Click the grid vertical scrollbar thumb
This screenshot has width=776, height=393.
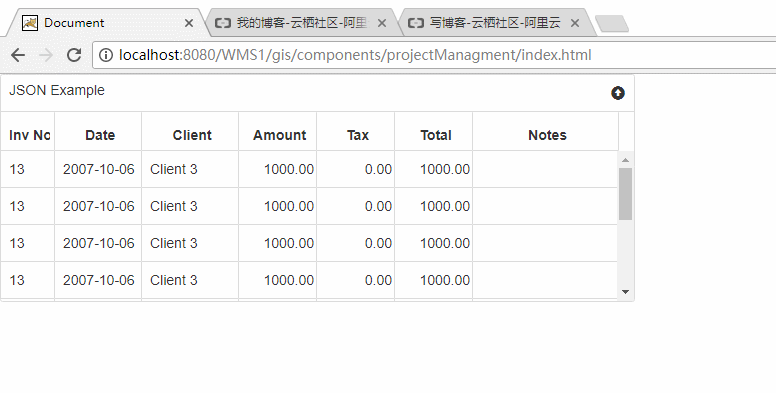click(626, 194)
